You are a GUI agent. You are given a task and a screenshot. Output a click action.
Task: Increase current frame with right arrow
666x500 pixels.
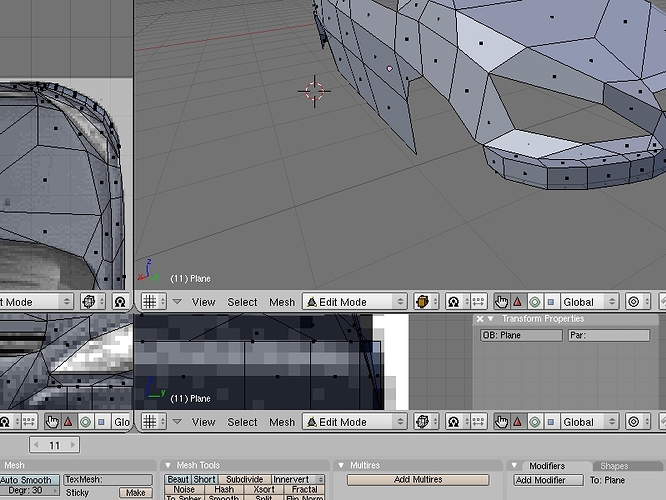click(x=73, y=445)
